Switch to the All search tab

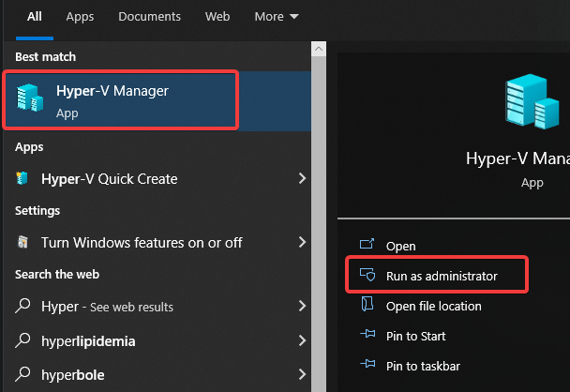pyautogui.click(x=35, y=17)
